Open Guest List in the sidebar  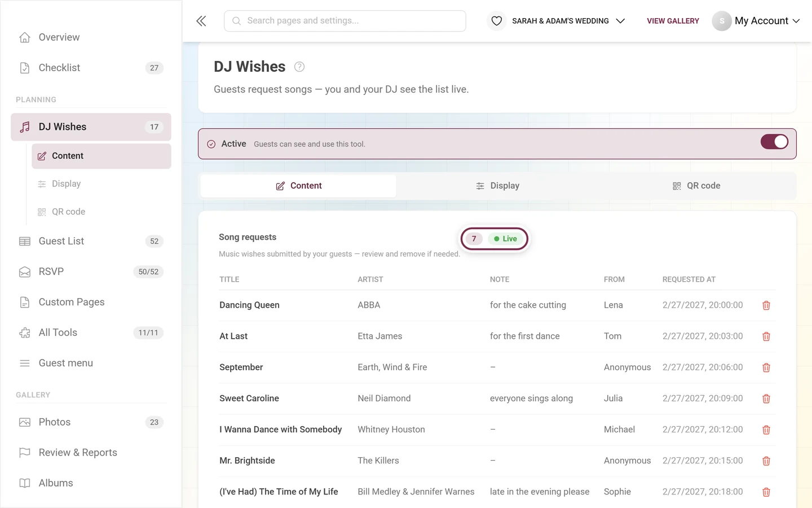pos(91,241)
